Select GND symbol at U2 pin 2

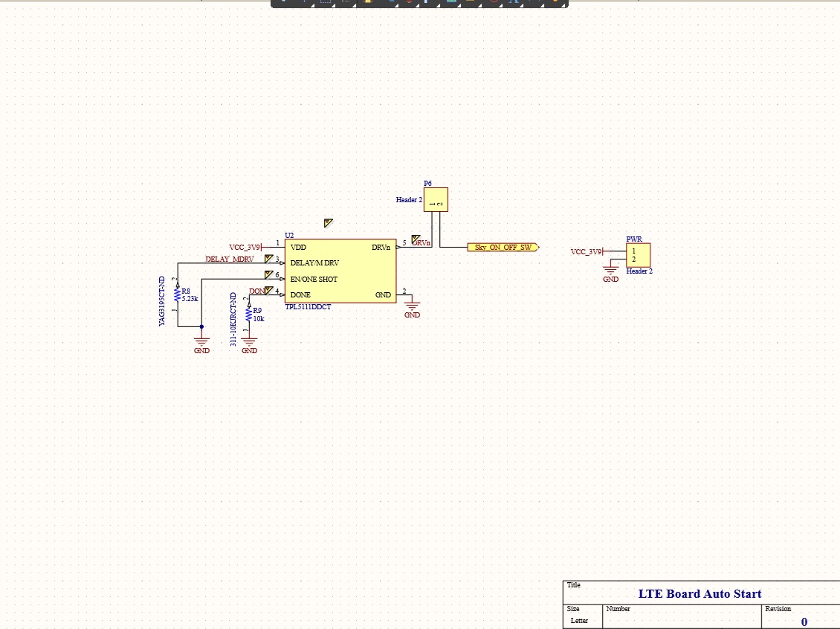(412, 307)
